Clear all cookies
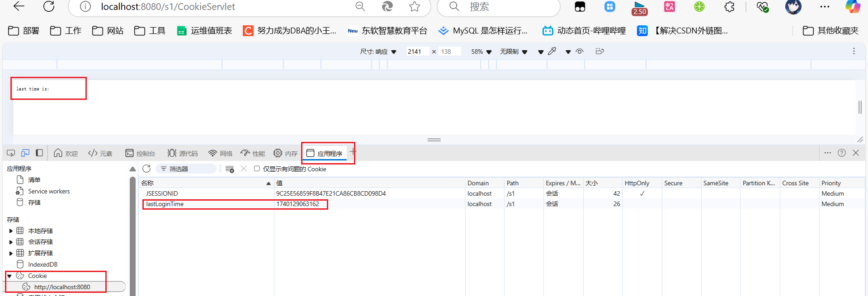Screen dimensions: 868x296 coord(230,169)
